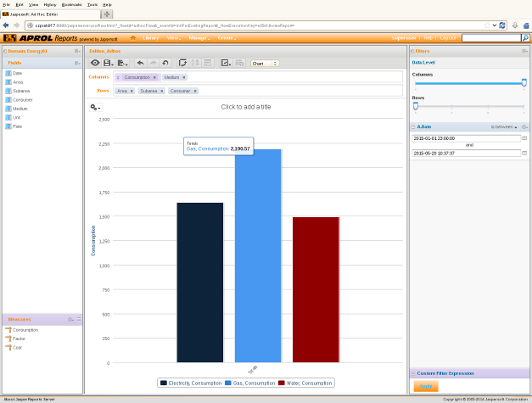Click the start date input field
This screenshot has width=532, height=403.
[466, 138]
